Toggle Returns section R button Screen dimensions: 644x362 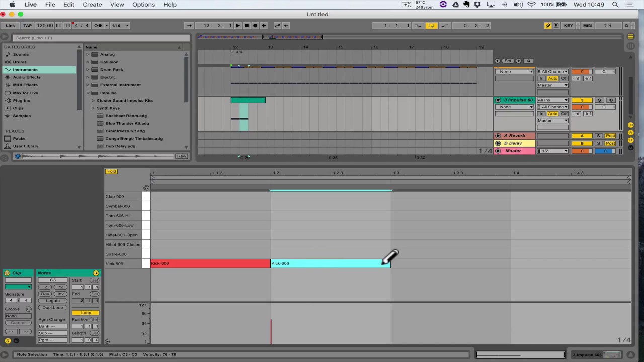click(x=631, y=132)
